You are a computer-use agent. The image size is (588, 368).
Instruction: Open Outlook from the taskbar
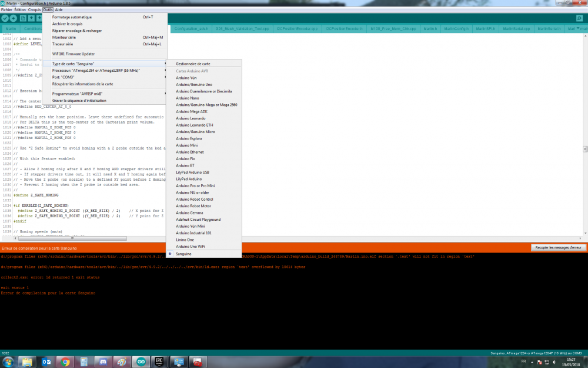(x=46, y=362)
